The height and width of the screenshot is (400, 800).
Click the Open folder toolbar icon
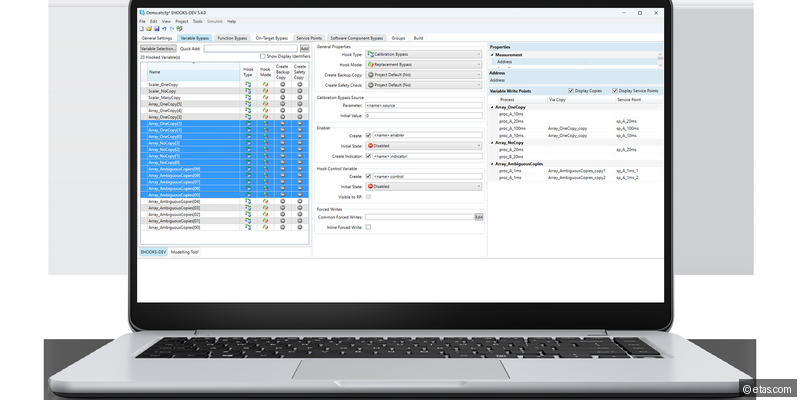point(147,29)
